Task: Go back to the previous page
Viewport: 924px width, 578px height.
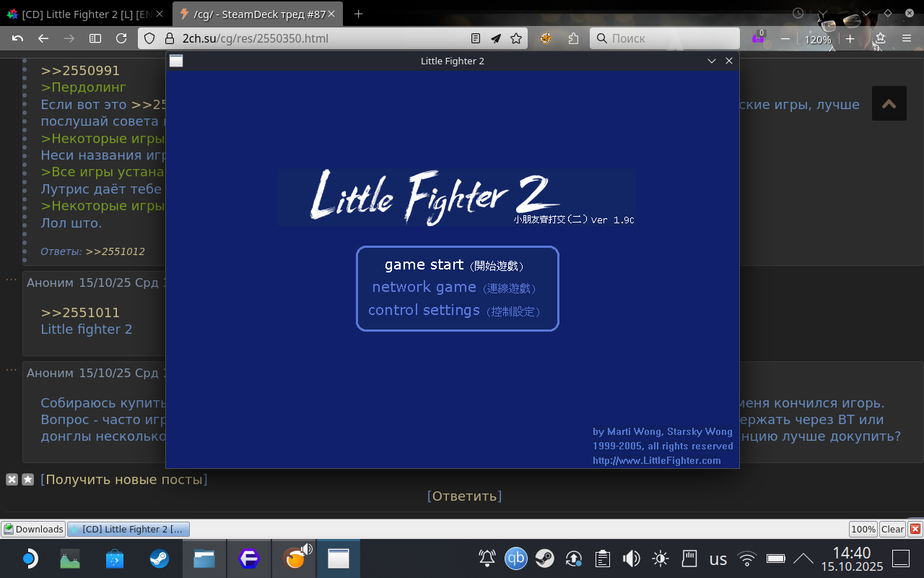Action: (43, 38)
